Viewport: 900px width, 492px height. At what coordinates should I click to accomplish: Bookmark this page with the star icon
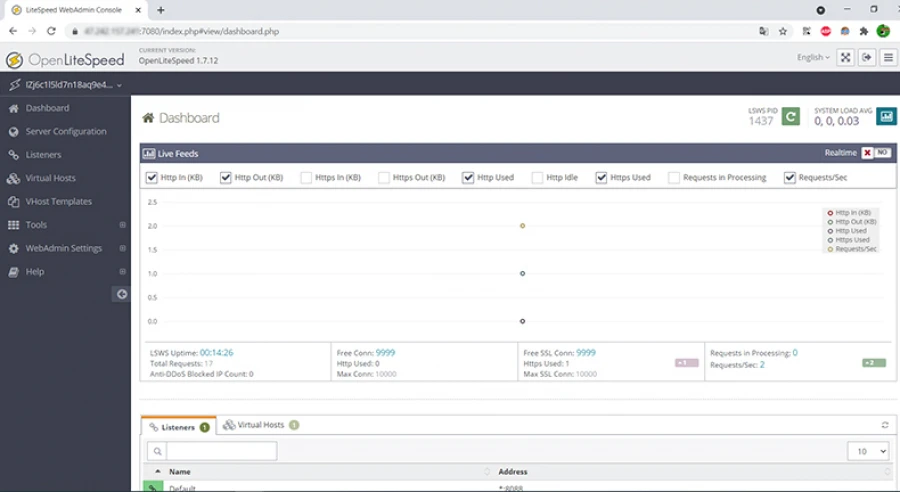[x=783, y=32]
